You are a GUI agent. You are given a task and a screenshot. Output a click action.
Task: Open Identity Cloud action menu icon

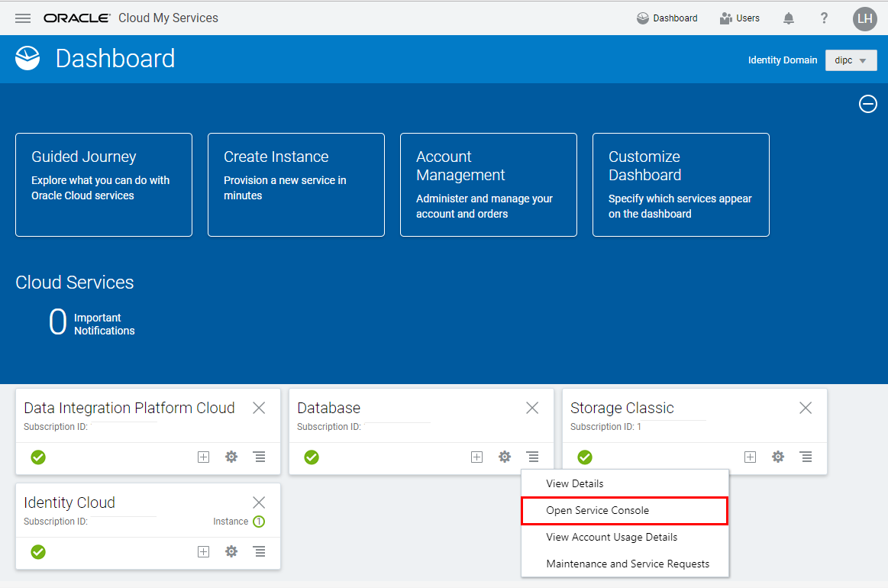(260, 551)
